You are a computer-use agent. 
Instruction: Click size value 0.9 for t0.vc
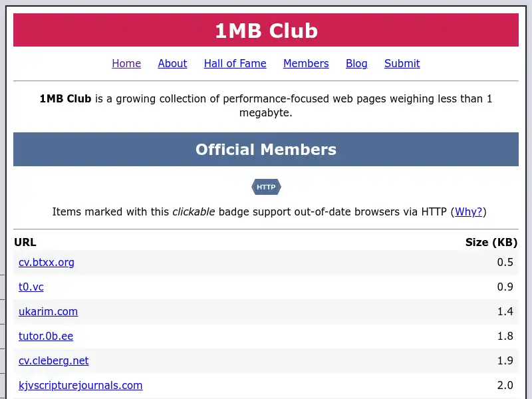click(505, 287)
